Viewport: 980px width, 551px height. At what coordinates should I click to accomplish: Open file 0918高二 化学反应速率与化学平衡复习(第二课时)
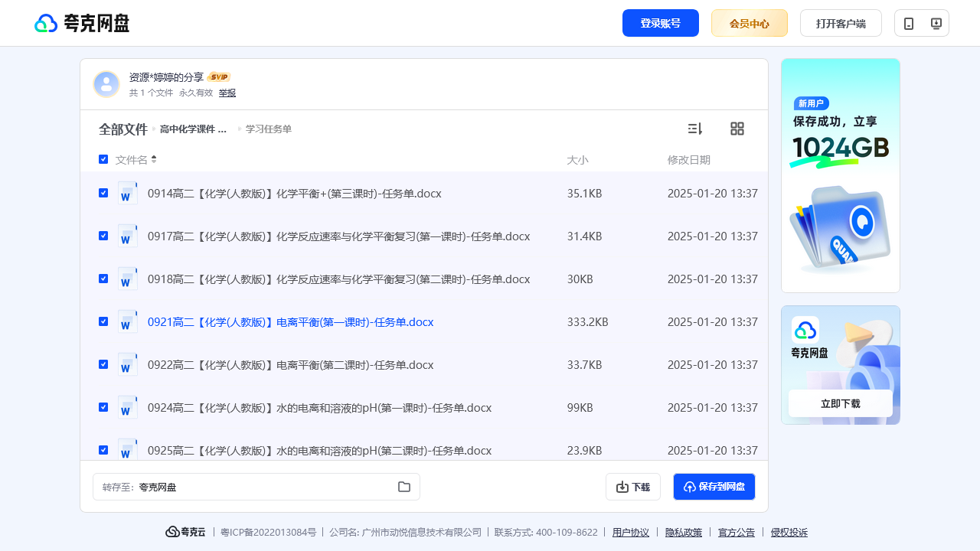click(338, 279)
